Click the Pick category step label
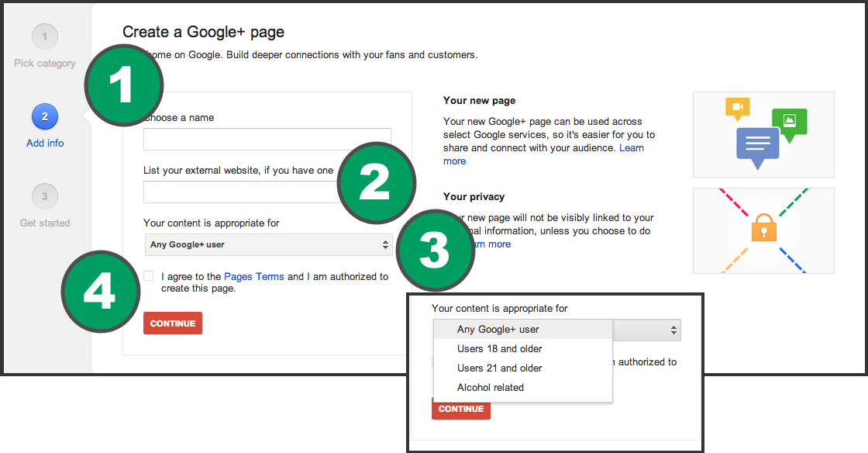Viewport: 868px width, 453px height. pos(45,63)
